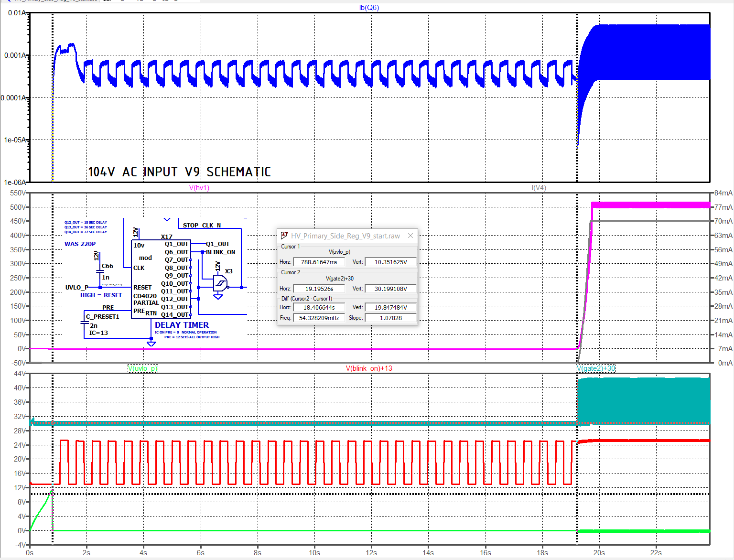
Task: Select the V(gate2)+30 trace label
Action: click(x=596, y=368)
